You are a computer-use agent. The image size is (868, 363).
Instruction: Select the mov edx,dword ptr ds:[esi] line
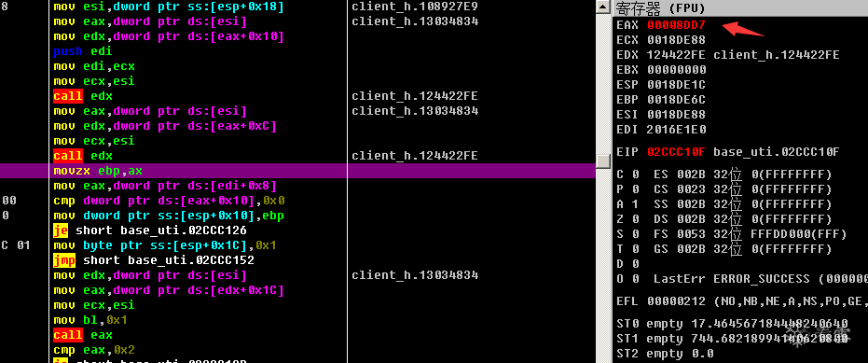pos(150,275)
